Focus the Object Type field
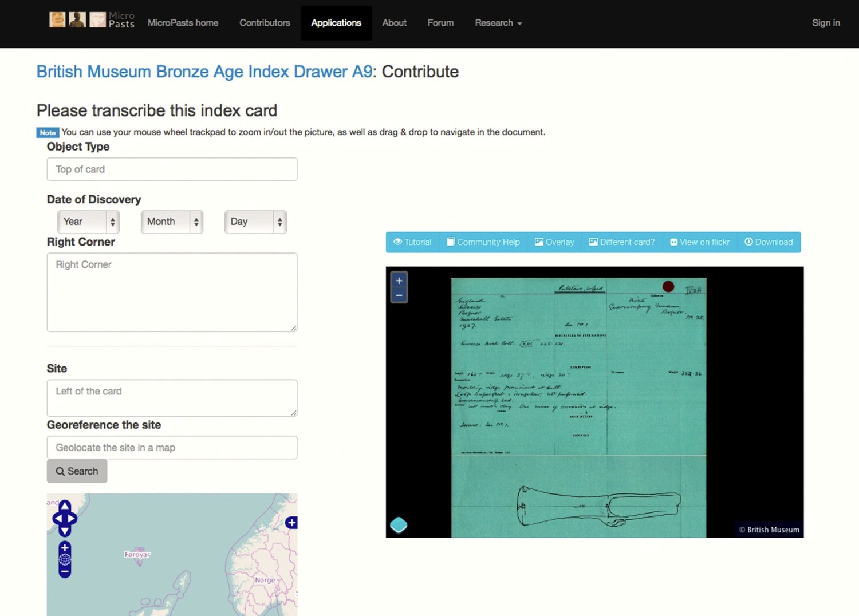Screen dimensions: 859x616 coord(172,169)
